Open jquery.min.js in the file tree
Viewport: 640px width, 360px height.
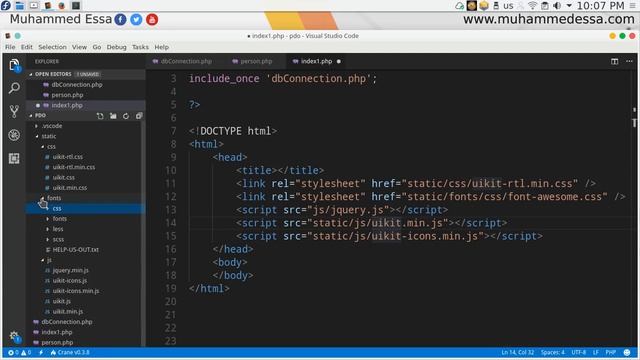click(x=70, y=270)
